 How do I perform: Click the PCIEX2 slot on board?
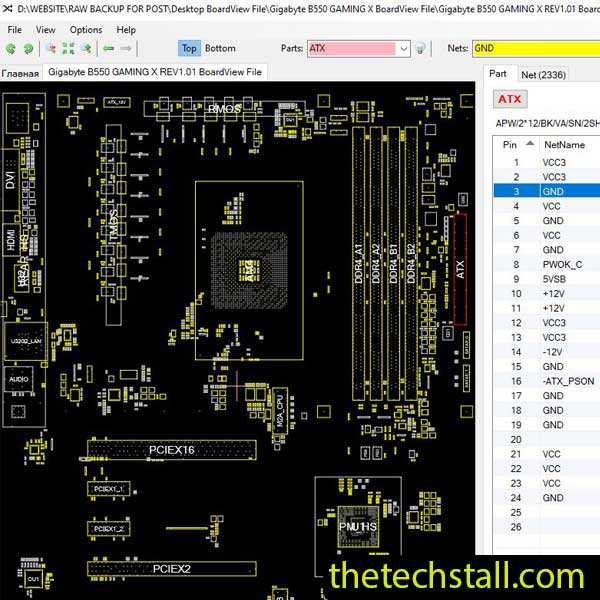pyautogui.click(x=171, y=569)
